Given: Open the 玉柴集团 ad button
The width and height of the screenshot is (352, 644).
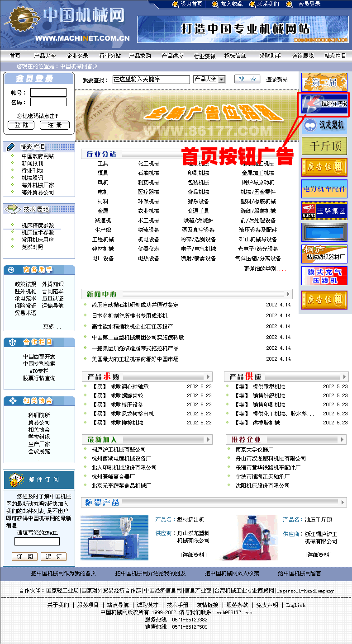Looking at the screenshot, I should pos(324,211).
